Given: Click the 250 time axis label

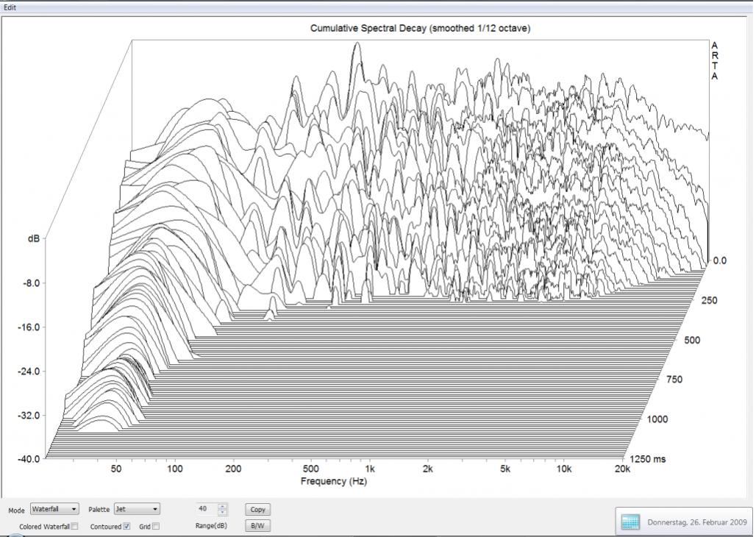Looking at the screenshot, I should pos(709,301).
